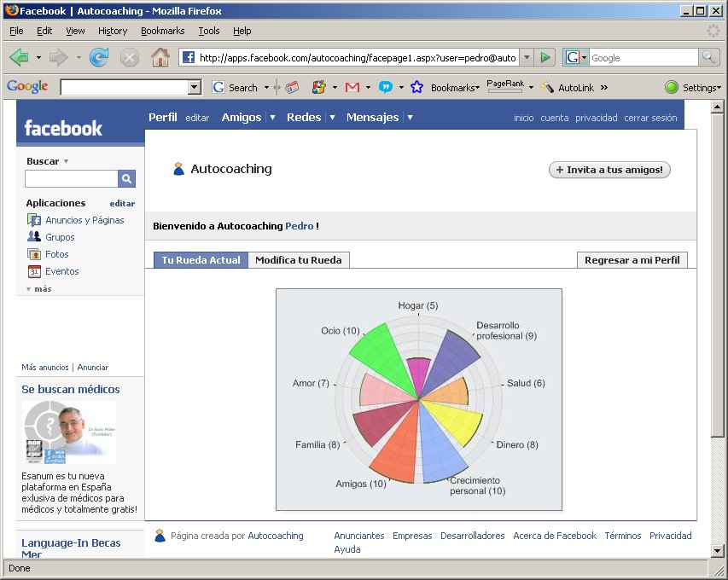Image resolution: width=728 pixels, height=580 pixels.
Task: Click the browser Back arrow button
Action: click(19, 57)
